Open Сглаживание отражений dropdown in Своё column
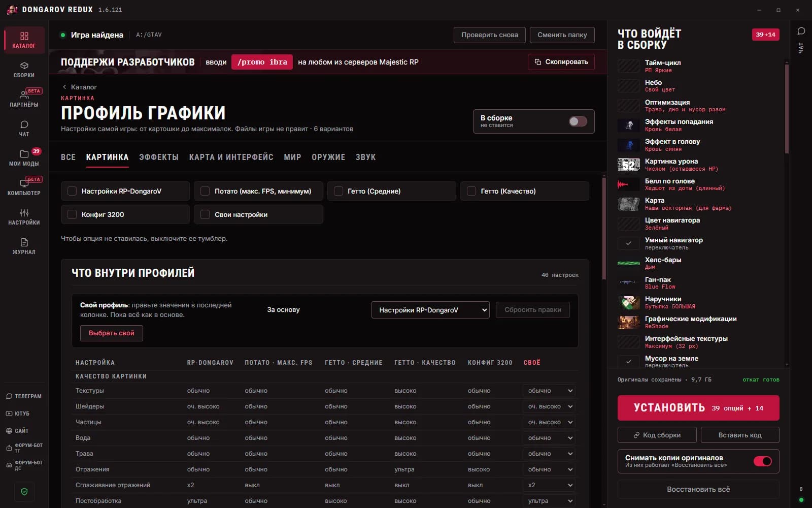812x508 pixels. pyautogui.click(x=549, y=485)
